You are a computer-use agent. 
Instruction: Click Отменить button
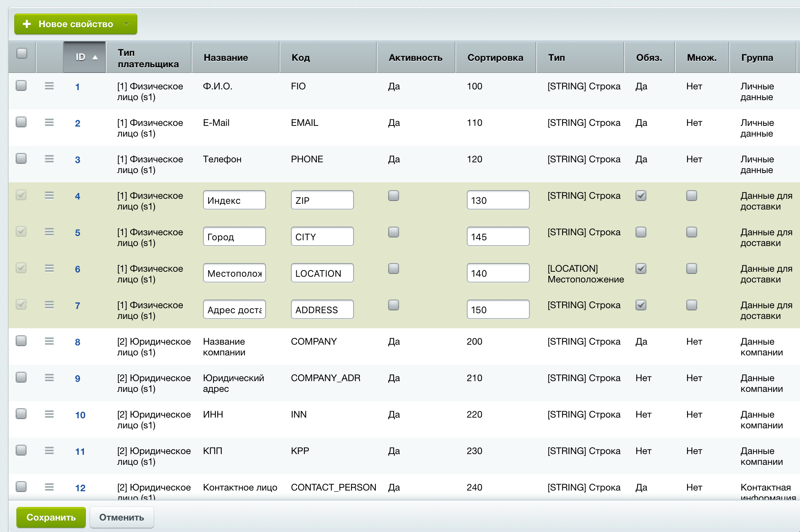click(122, 517)
